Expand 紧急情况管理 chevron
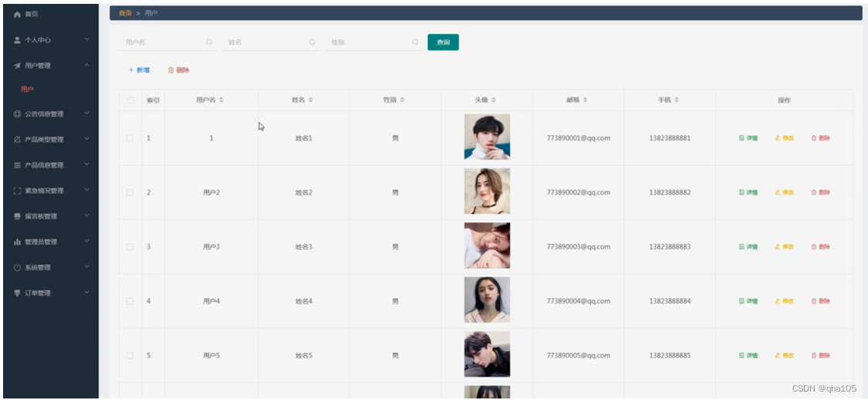This screenshot has height=400, width=868. coord(87,190)
